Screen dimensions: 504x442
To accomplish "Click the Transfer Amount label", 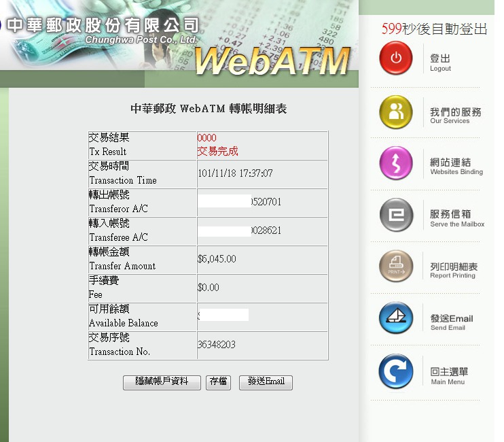I will [x=122, y=266].
